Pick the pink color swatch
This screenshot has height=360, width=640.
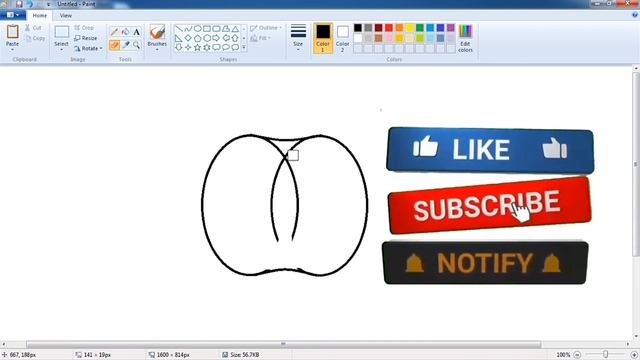click(x=389, y=38)
